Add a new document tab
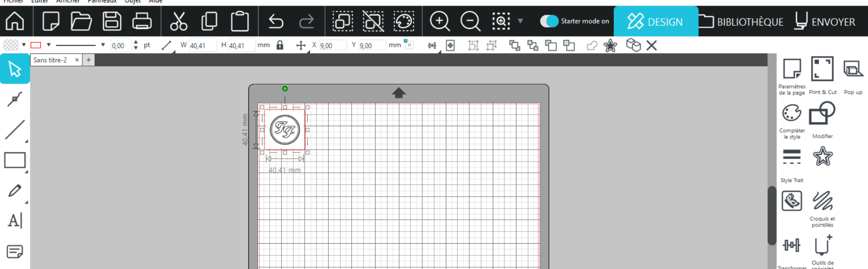This screenshot has width=868, height=269. tap(89, 60)
